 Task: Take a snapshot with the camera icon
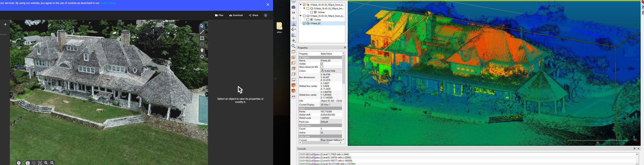click(28, 163)
